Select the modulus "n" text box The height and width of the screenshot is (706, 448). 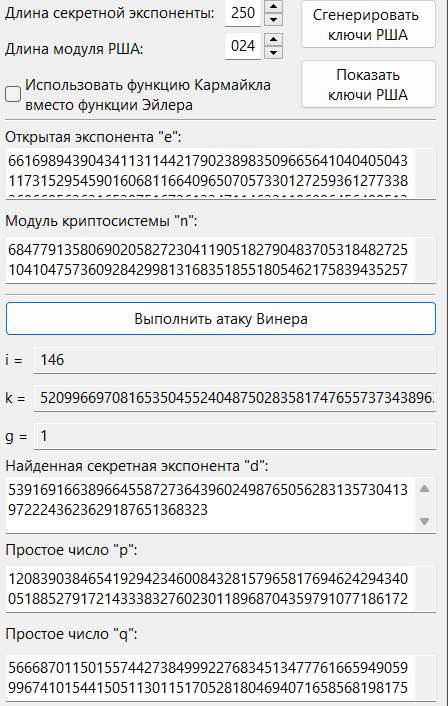[x=221, y=260]
